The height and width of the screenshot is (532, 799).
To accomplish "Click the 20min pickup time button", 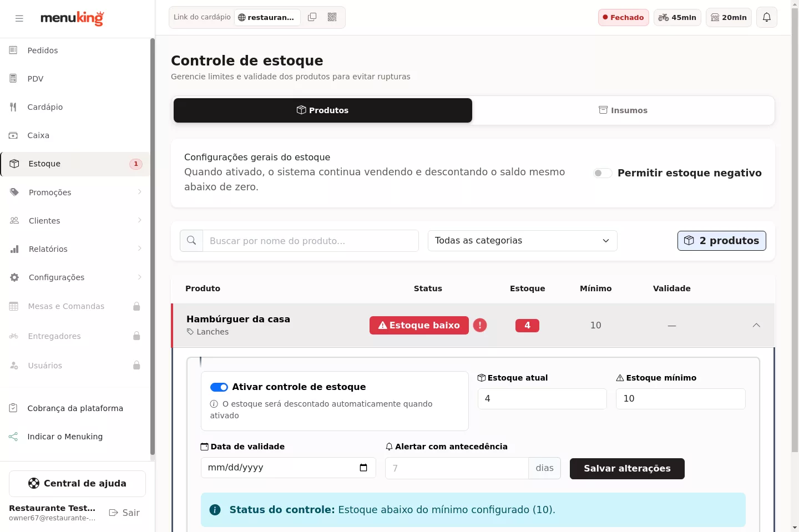I will pos(729,17).
